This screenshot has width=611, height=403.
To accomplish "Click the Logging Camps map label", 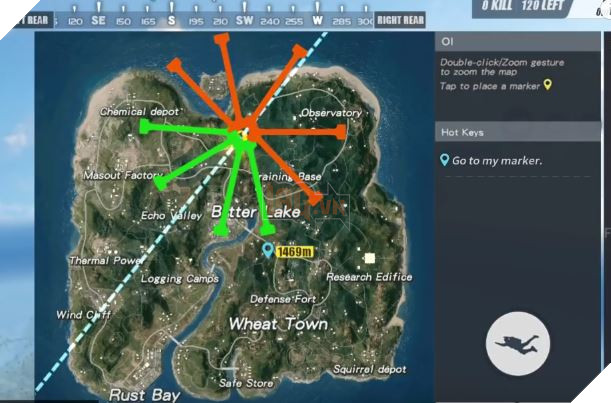I will 180,279.
